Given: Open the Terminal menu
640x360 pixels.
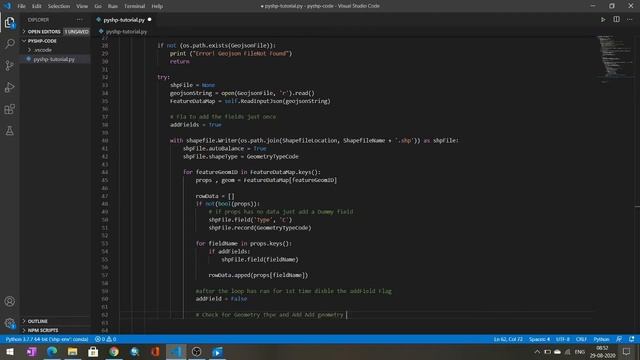Looking at the screenshot, I should [x=134, y=6].
